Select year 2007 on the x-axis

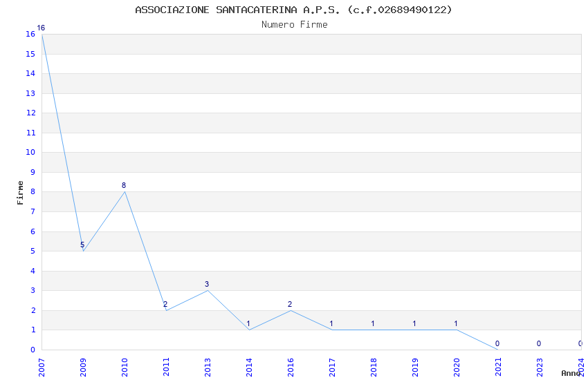click(x=42, y=367)
